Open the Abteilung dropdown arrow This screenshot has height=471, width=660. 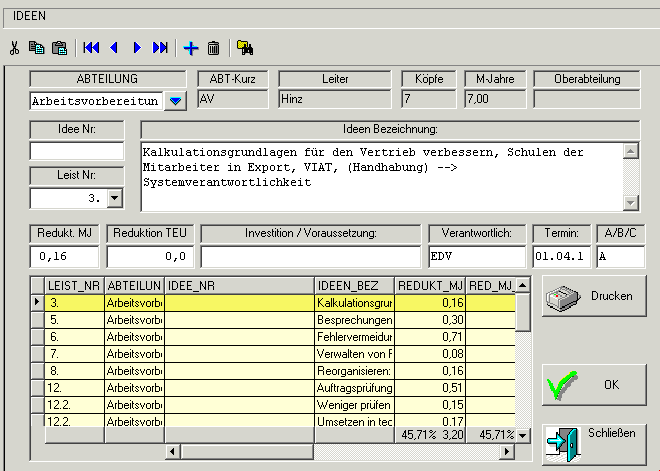[175, 101]
